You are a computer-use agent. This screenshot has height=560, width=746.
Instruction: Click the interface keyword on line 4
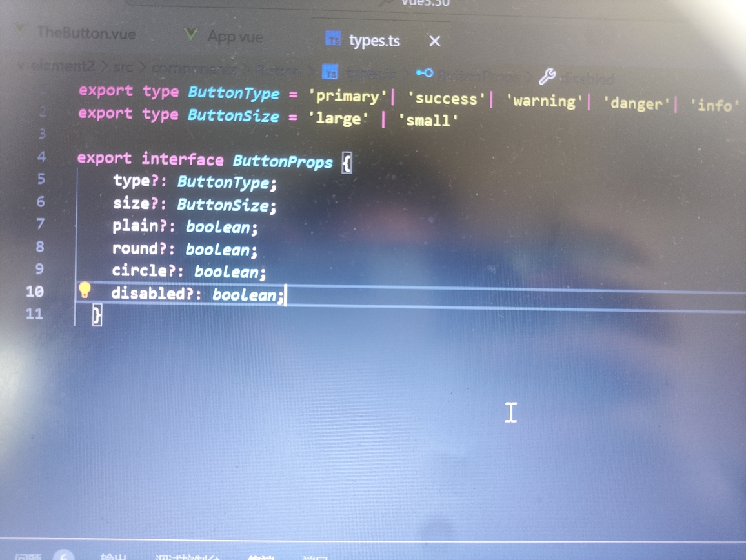coord(183,159)
